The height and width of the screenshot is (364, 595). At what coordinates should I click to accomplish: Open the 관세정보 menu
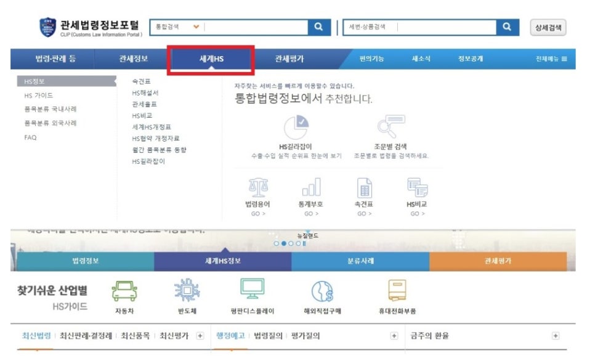134,59
